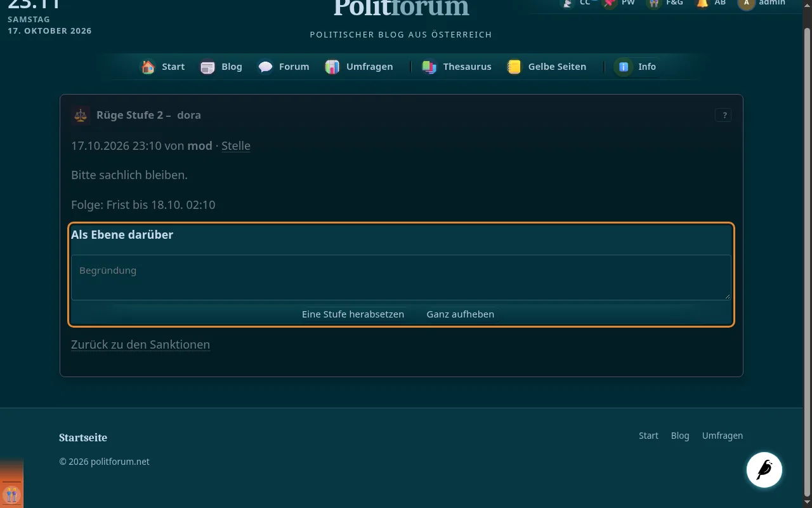
Task: Click the bar chart Umfragen icon
Action: click(x=332, y=67)
